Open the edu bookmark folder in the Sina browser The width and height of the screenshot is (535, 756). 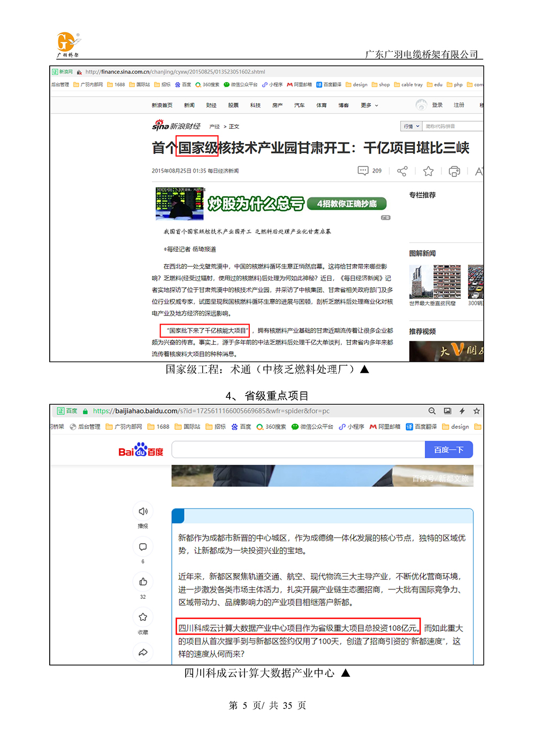click(x=434, y=84)
